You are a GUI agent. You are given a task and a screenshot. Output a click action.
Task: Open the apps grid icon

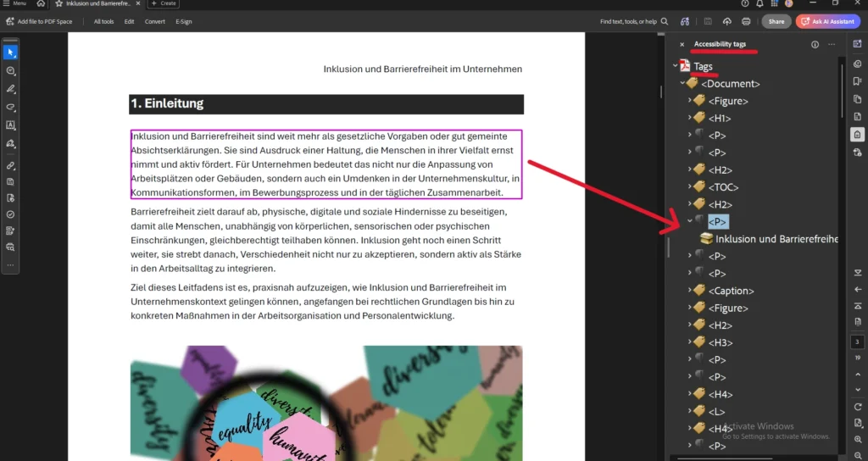775,3
